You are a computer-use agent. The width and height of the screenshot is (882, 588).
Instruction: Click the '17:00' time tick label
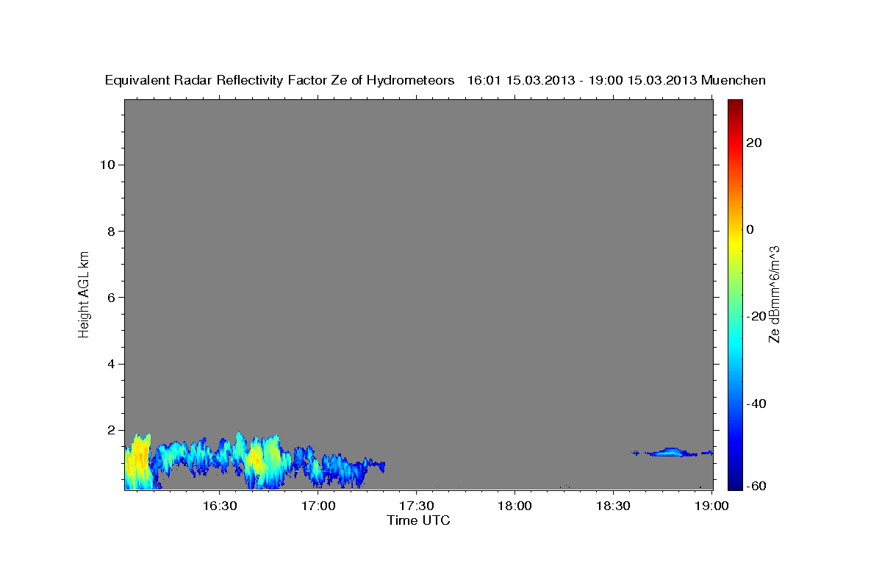point(318,506)
